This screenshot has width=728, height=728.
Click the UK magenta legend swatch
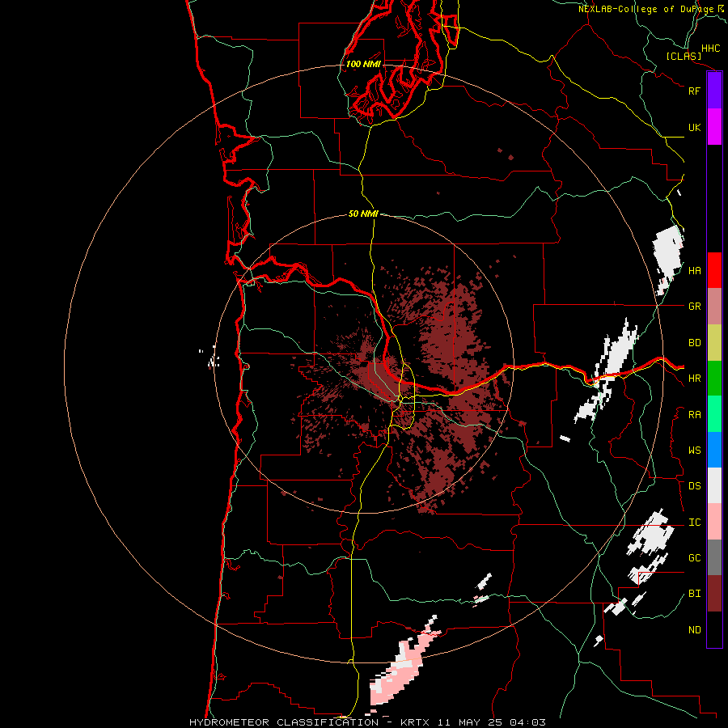click(714, 127)
